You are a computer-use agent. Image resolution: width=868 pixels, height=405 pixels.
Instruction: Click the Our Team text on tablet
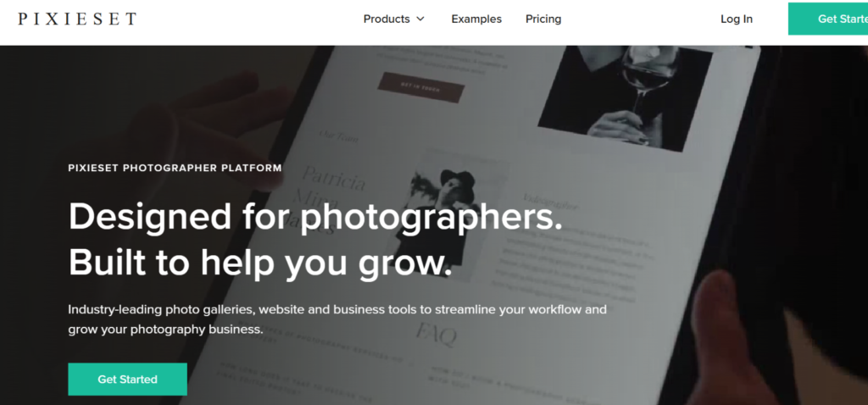(x=338, y=136)
